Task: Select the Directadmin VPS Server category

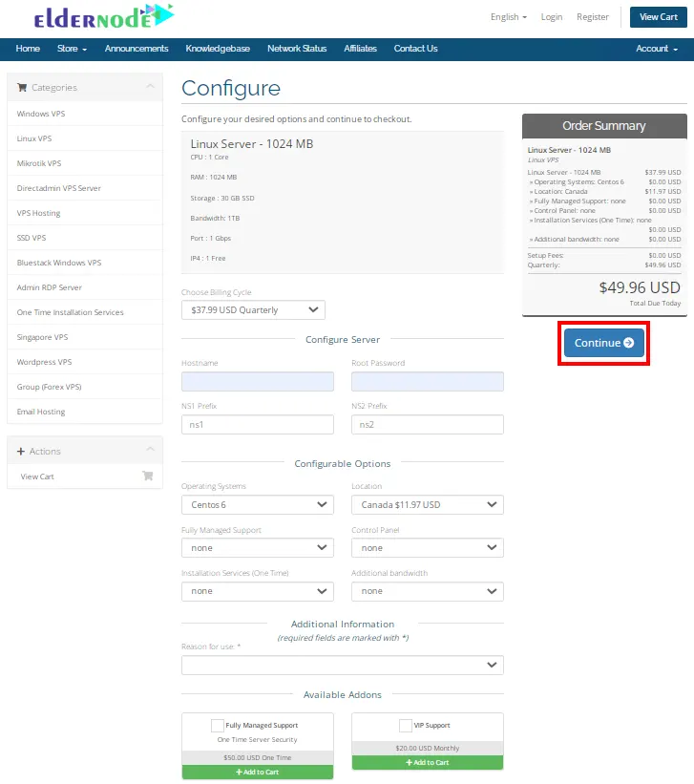Action: point(85,188)
